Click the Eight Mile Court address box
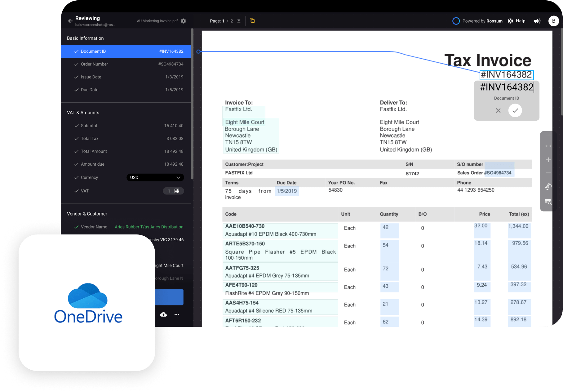Viewport: 563px width, 392px height. pyautogui.click(x=251, y=136)
